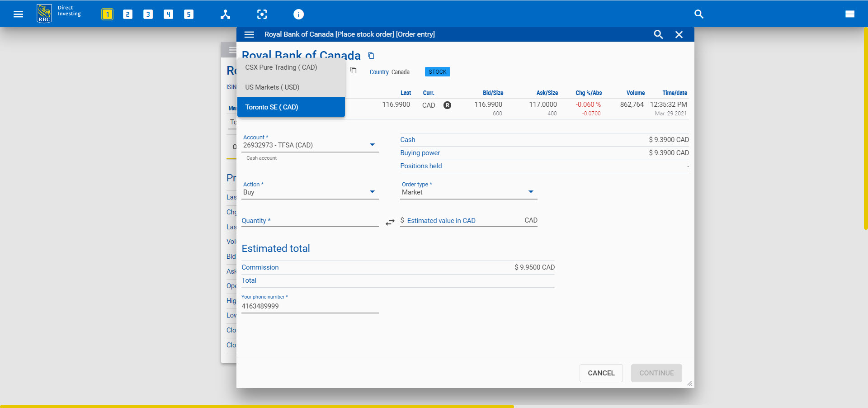
Task: Click the global search icon in top bar
Action: [x=698, y=14]
